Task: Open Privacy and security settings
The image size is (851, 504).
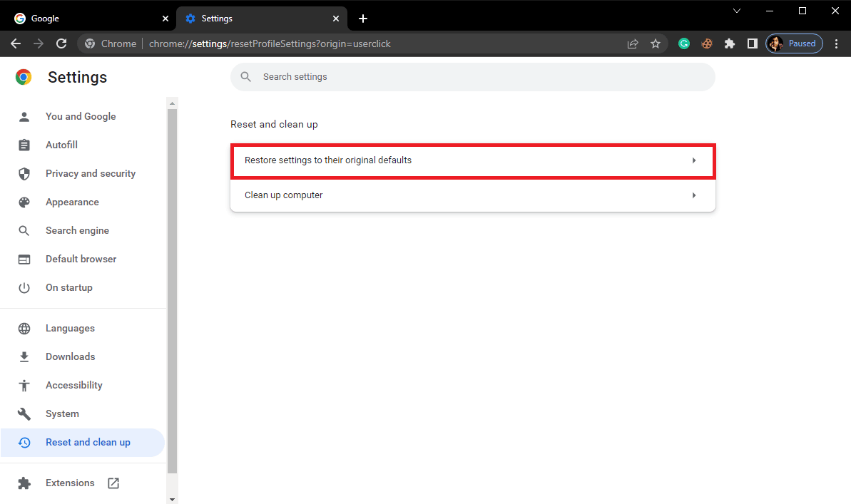Action: click(x=90, y=173)
